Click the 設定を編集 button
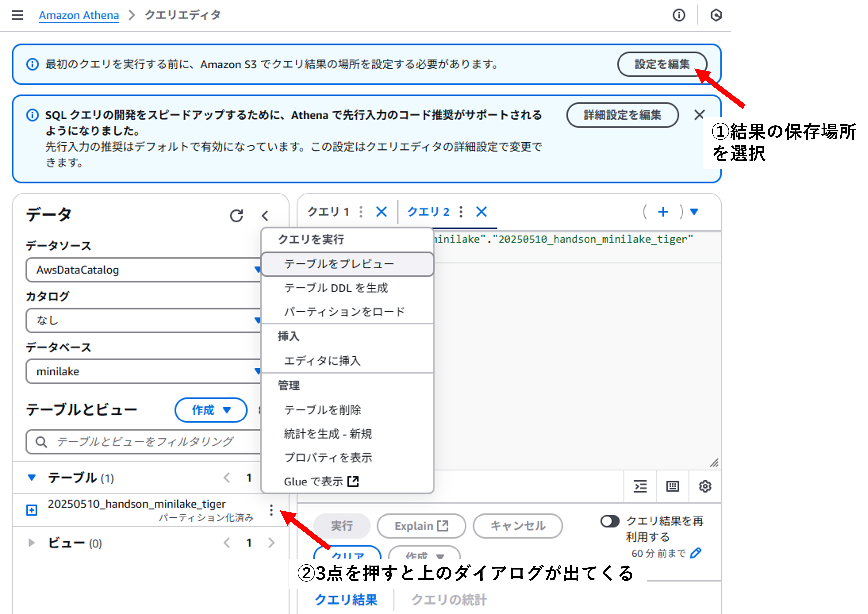Viewport: 868px width, 614px height. (x=662, y=64)
